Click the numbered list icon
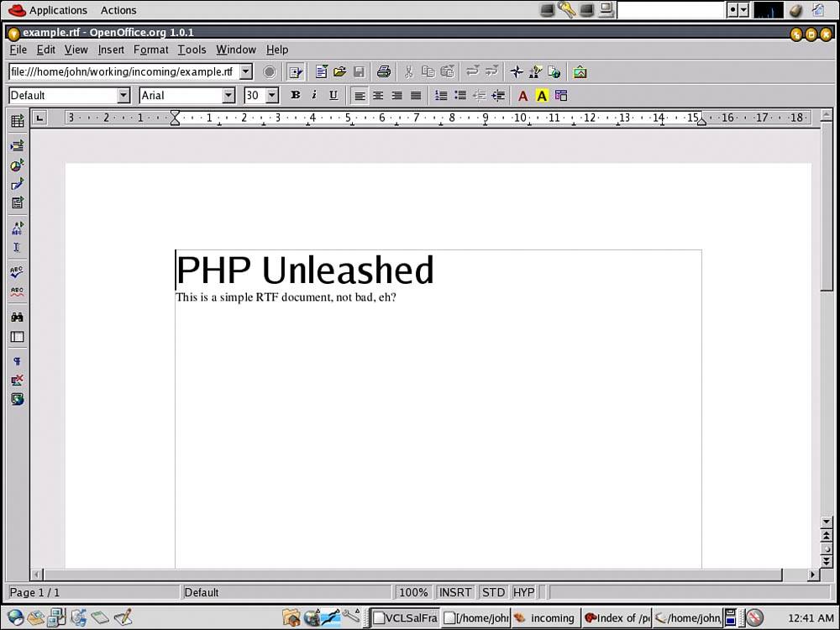The height and width of the screenshot is (630, 840). click(441, 96)
